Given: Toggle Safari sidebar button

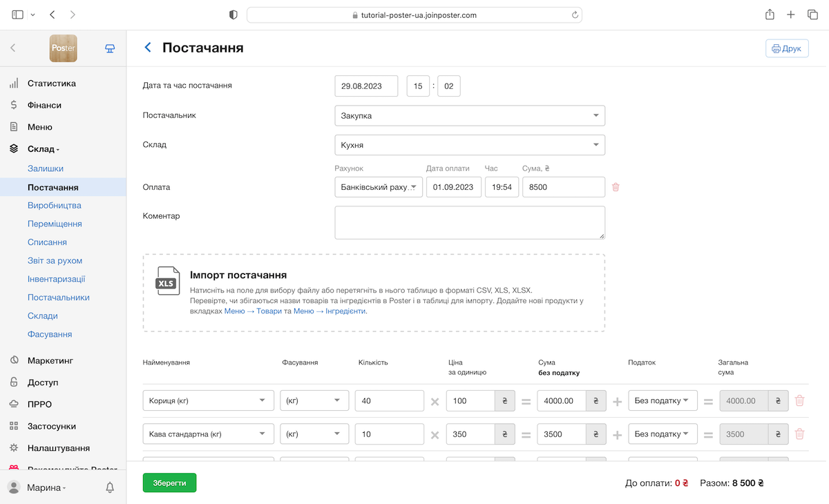Looking at the screenshot, I should coord(18,14).
